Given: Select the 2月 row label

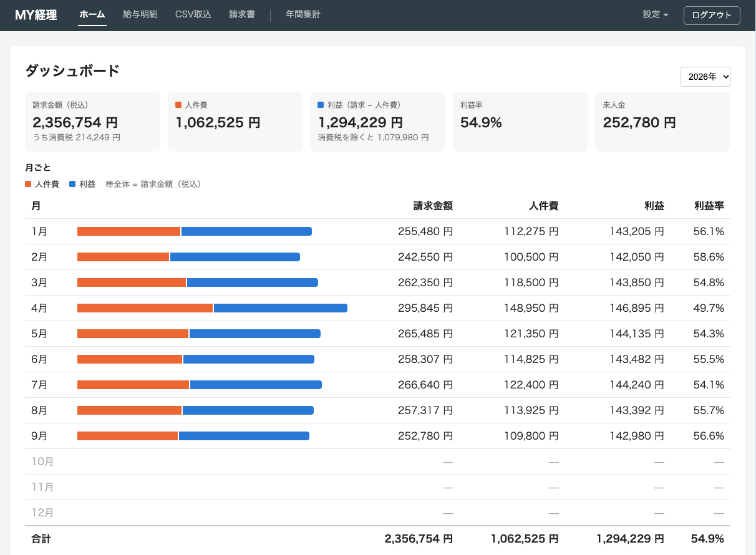Looking at the screenshot, I should (x=39, y=257).
